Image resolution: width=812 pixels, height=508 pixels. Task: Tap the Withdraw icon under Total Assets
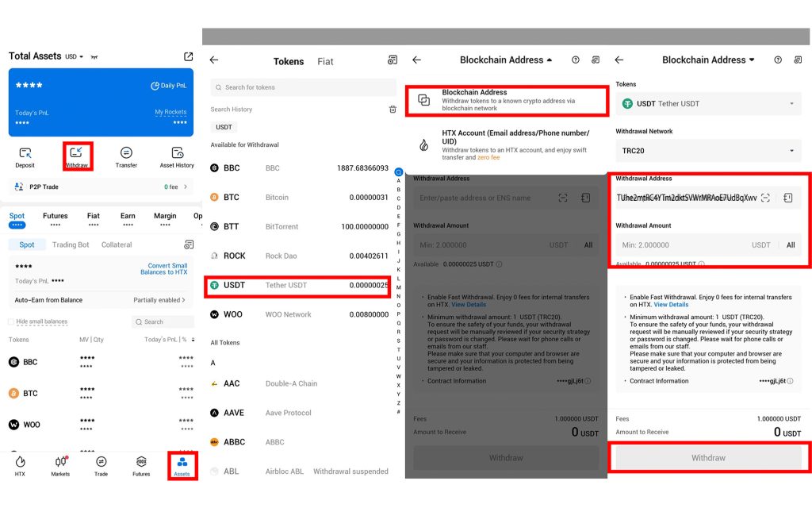tap(76, 154)
